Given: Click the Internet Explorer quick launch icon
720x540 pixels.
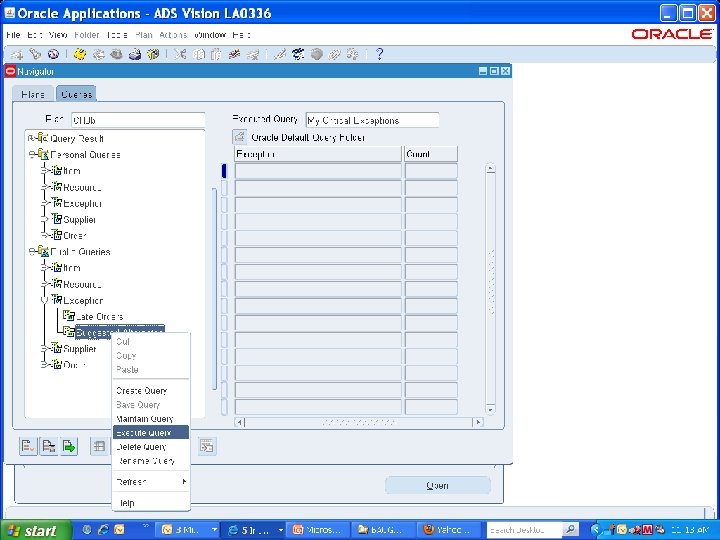Looking at the screenshot, I should click(x=103, y=530).
